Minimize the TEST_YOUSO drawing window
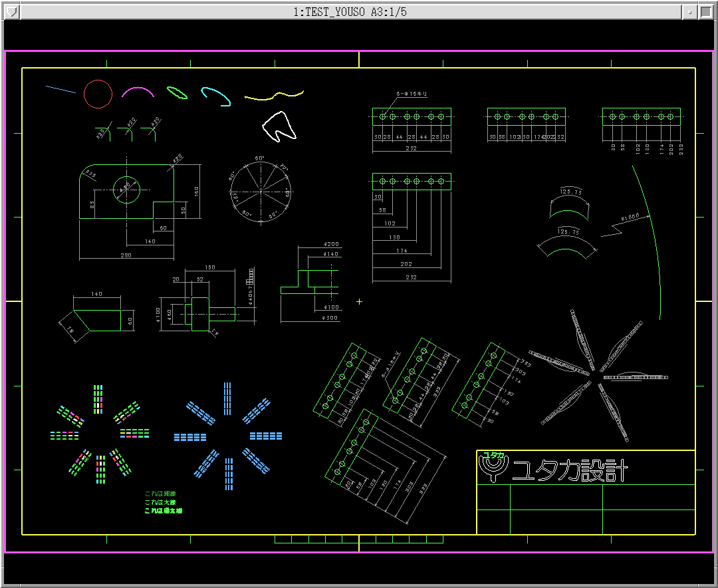The width and height of the screenshot is (718, 588). 689,12
